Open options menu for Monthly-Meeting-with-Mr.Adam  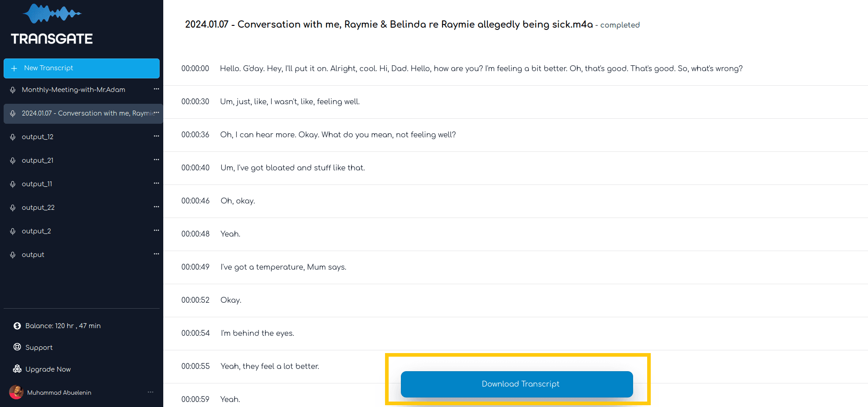(x=156, y=89)
